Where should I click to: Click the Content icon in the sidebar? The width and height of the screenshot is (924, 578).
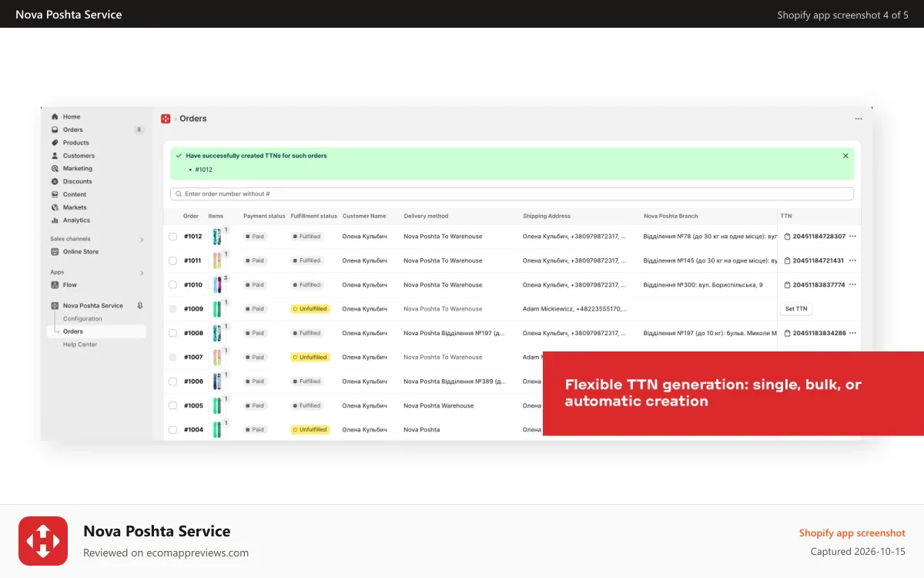point(55,194)
